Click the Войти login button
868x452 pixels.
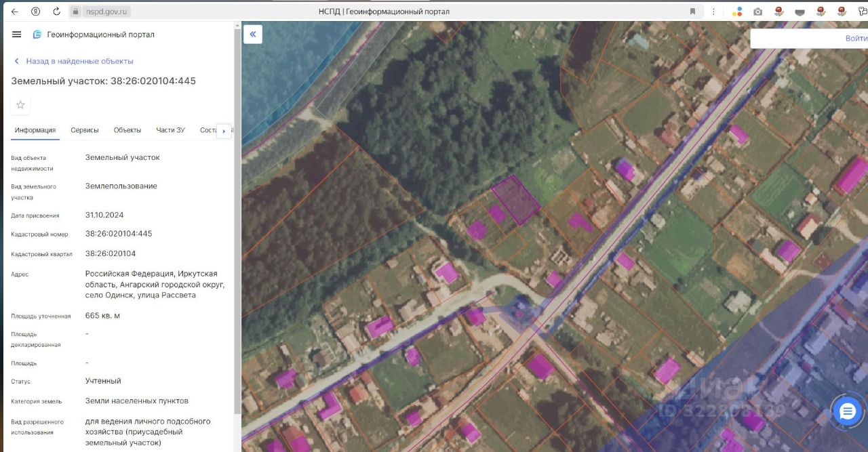tap(856, 39)
